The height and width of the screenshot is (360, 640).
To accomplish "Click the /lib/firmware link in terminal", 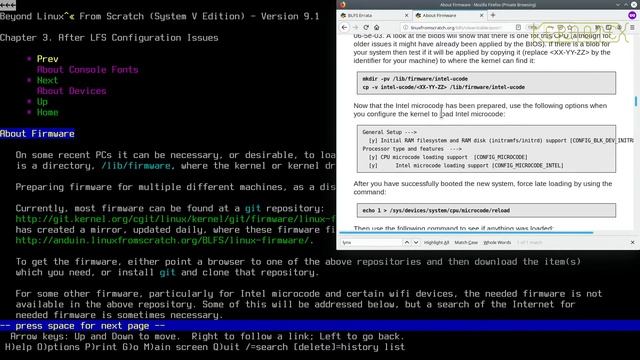I will [136, 166].
